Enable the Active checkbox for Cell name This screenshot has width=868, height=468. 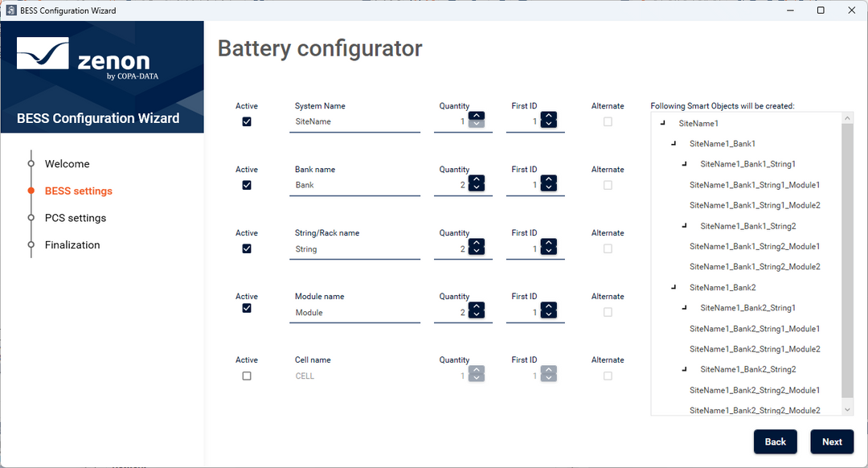[247, 376]
